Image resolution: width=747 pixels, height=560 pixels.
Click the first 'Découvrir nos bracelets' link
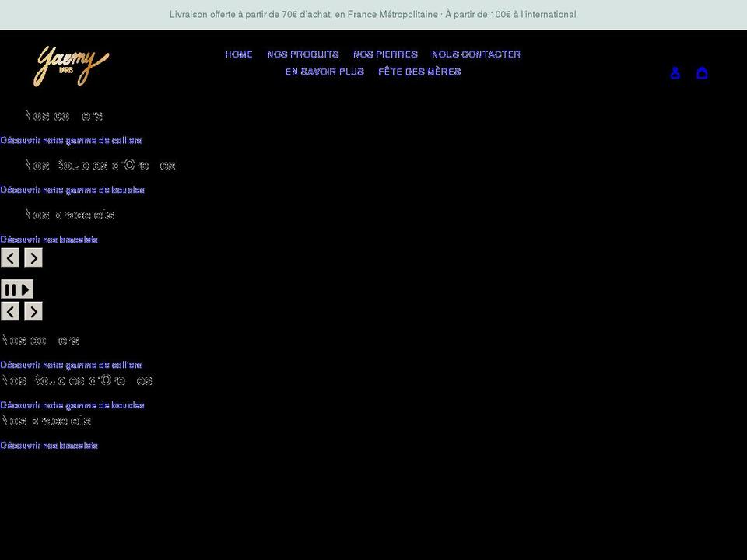tap(49, 240)
